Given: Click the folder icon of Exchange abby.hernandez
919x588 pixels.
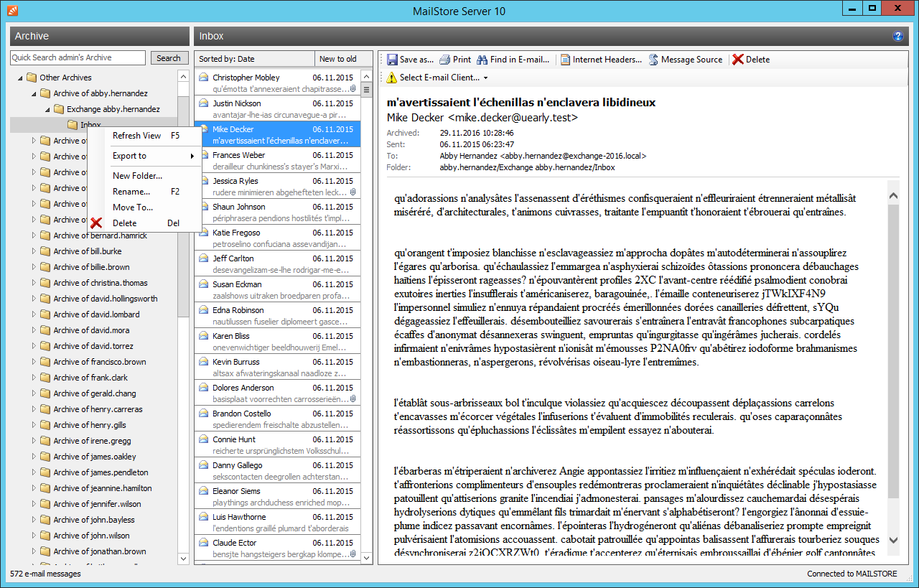Looking at the screenshot, I should point(58,109).
